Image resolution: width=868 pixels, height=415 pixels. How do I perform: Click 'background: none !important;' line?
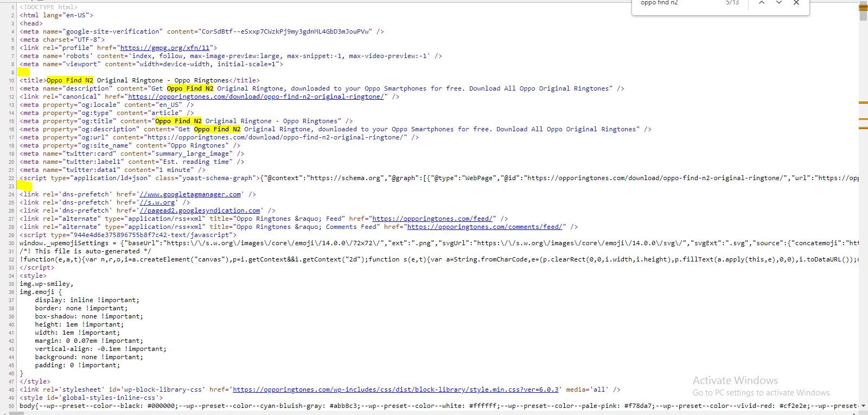coord(89,357)
